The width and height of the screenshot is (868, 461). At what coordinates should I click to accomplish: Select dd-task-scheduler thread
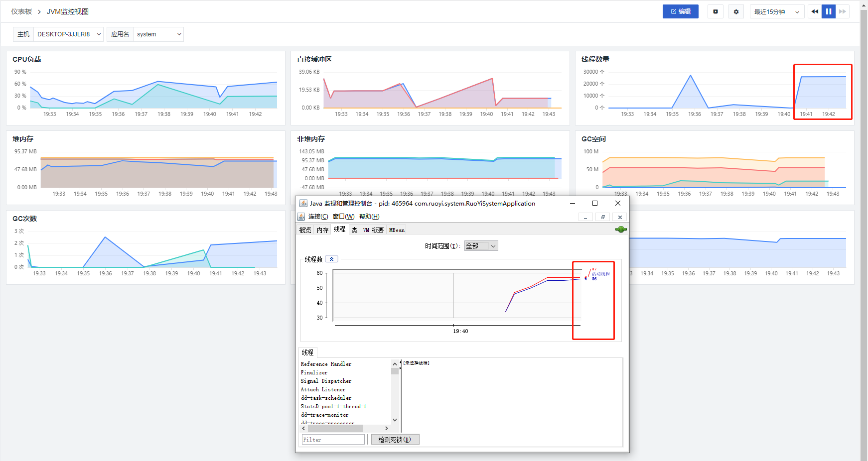[326, 398]
